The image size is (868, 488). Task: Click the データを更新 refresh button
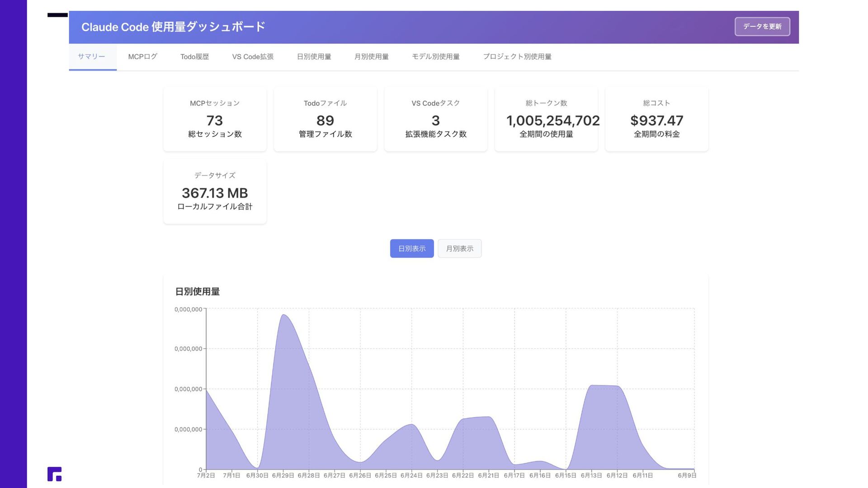(762, 27)
